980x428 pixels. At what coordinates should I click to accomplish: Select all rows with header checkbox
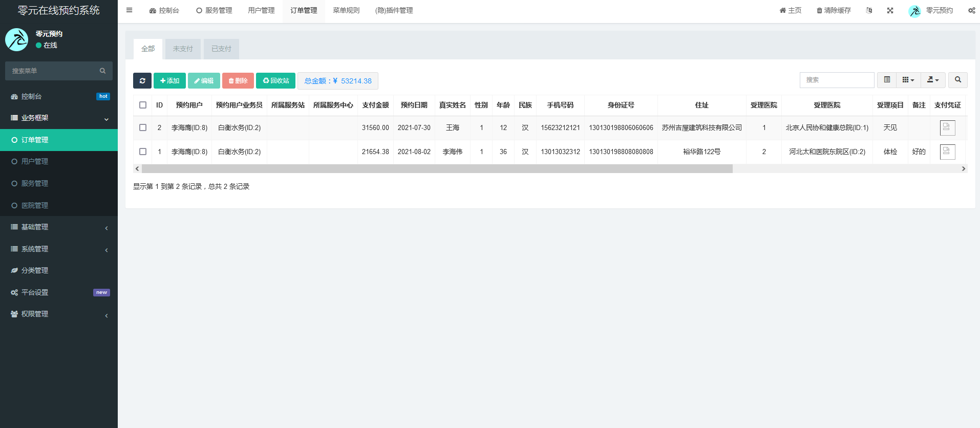point(143,105)
